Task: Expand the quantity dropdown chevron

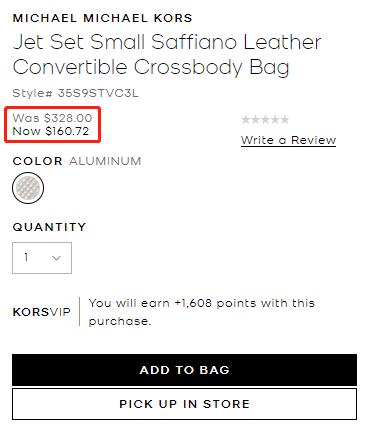Action: (x=56, y=258)
